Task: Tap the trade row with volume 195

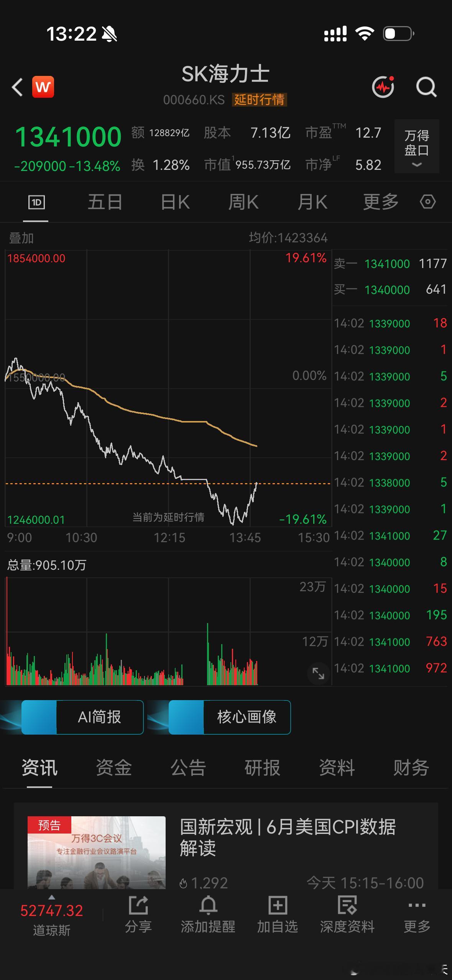Action: click(390, 615)
